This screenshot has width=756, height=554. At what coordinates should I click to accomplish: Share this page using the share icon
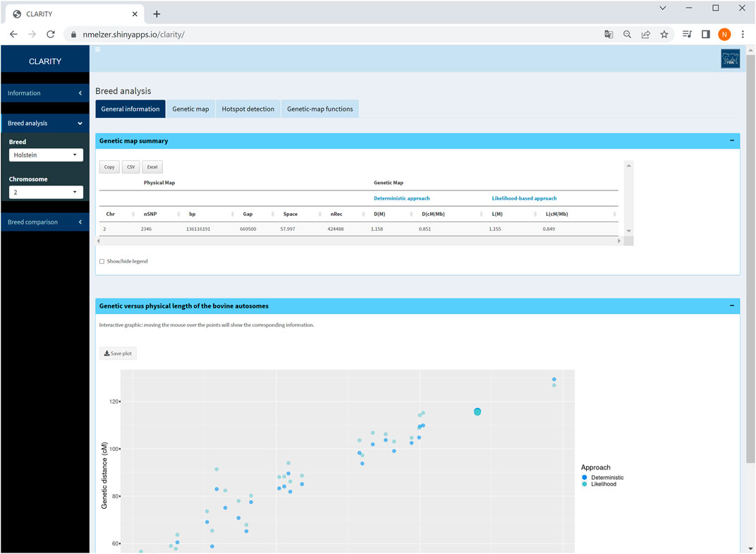(645, 35)
